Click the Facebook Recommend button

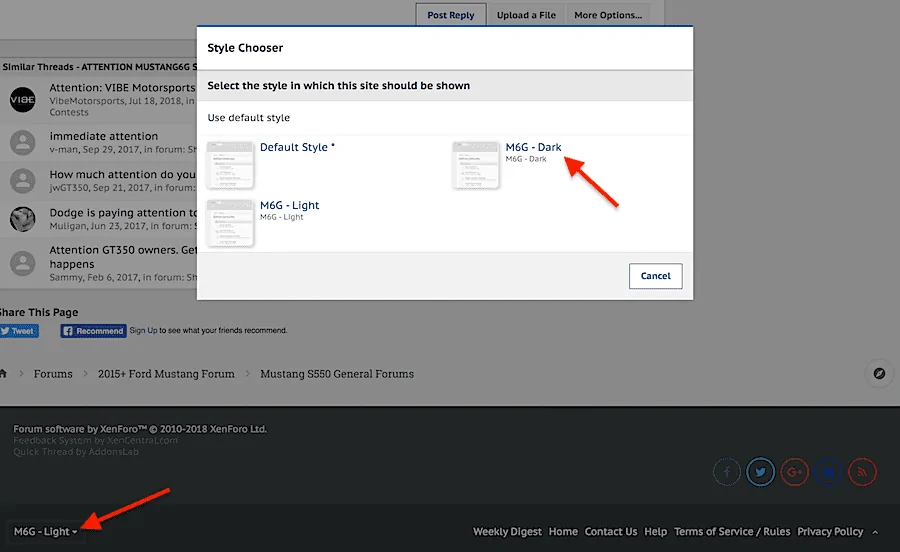(94, 331)
